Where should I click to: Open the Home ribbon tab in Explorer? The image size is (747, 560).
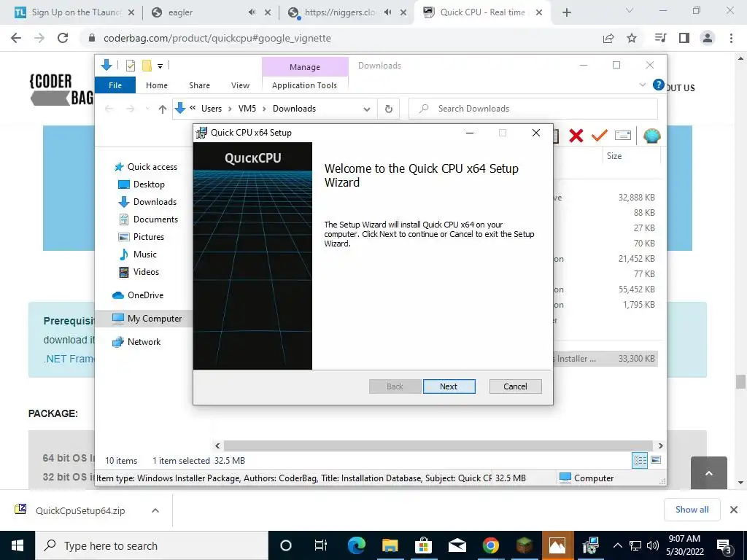[157, 85]
